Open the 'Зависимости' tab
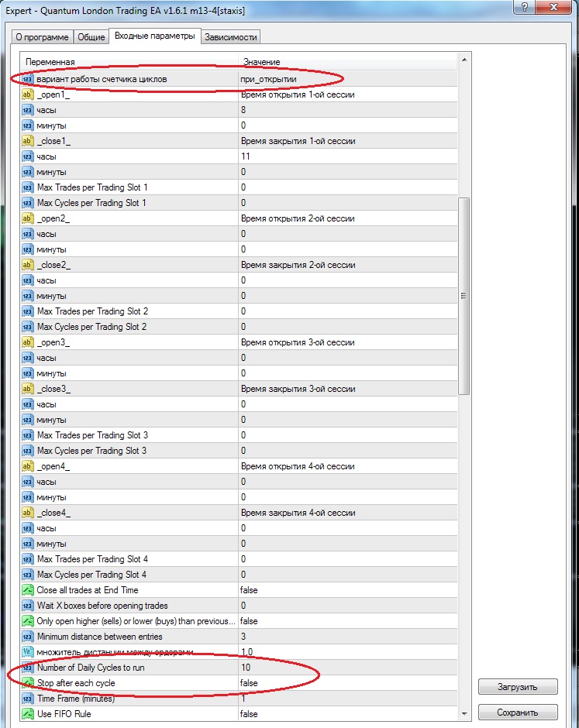This screenshot has height=728, width=579. tap(230, 37)
